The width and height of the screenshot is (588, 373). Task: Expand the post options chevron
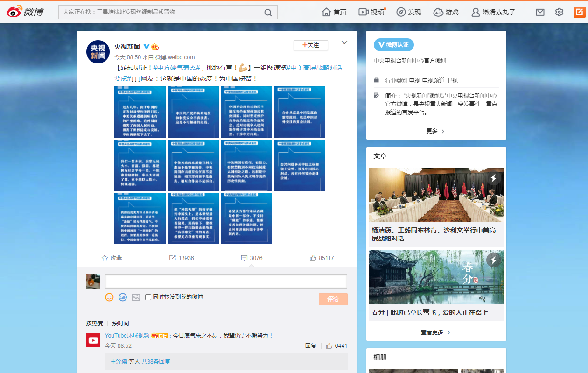(x=344, y=42)
